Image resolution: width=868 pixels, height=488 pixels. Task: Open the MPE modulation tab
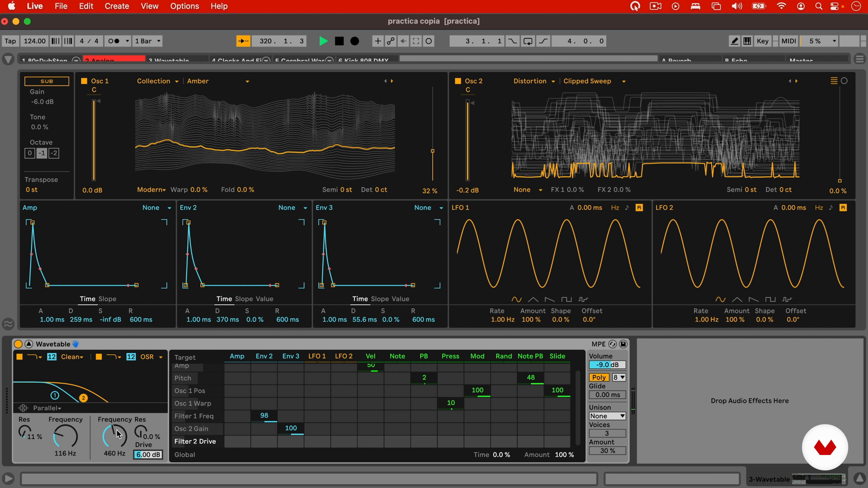[598, 344]
